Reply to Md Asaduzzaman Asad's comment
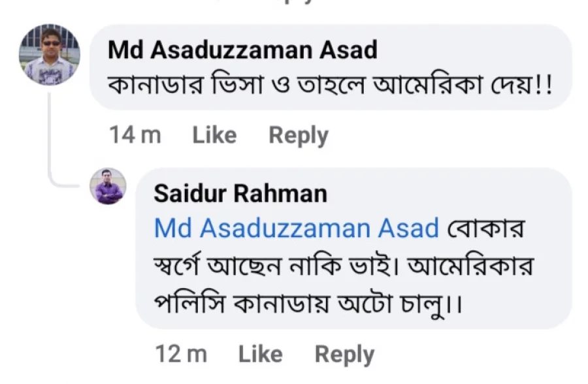The width and height of the screenshot is (588, 384). pyautogui.click(x=299, y=136)
